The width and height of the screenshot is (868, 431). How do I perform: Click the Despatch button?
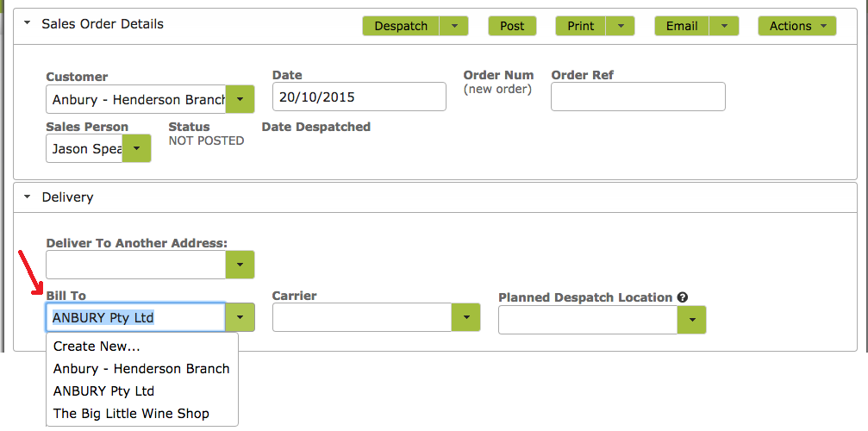tap(401, 26)
